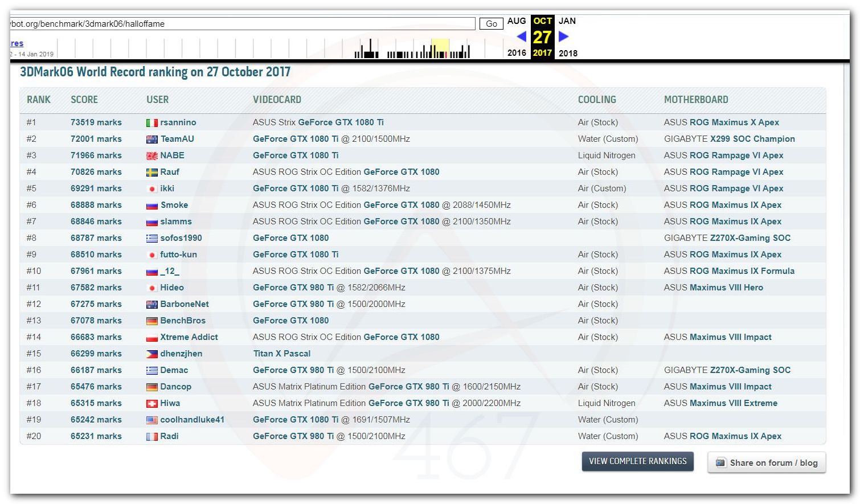Viewport: 860px width, 504px height.
Task: Open the Maximus VIII Hero motherboard link
Action: click(726, 288)
